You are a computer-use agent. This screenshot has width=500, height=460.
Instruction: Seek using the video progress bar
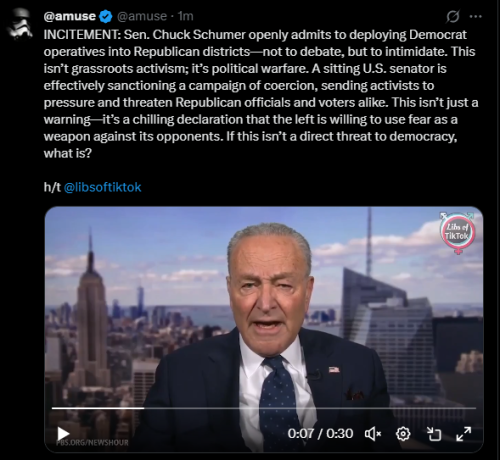tap(264, 408)
